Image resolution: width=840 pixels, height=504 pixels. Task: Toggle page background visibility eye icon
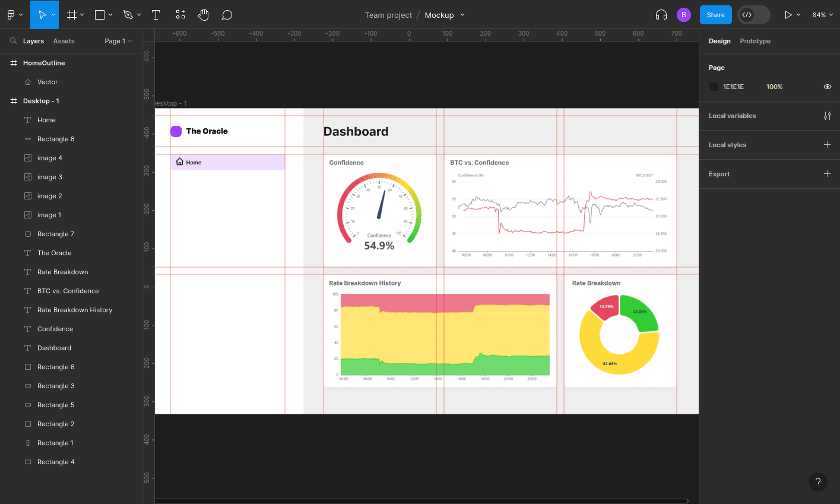tap(827, 87)
